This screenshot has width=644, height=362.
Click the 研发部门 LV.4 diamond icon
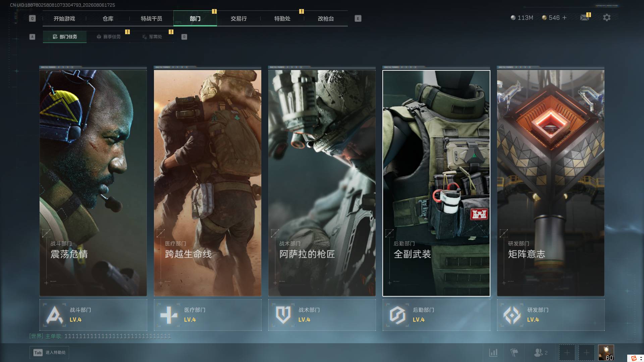click(512, 315)
